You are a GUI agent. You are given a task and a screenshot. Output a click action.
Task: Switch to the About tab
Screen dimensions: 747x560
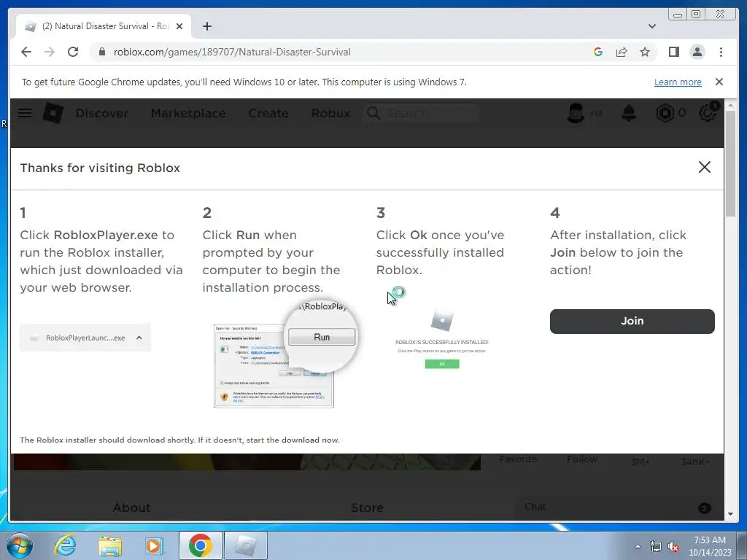point(131,507)
